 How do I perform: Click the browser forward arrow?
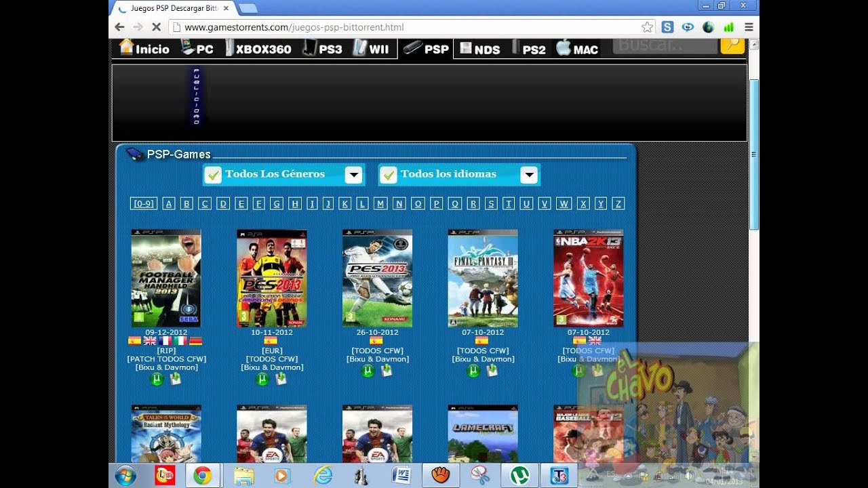click(138, 27)
